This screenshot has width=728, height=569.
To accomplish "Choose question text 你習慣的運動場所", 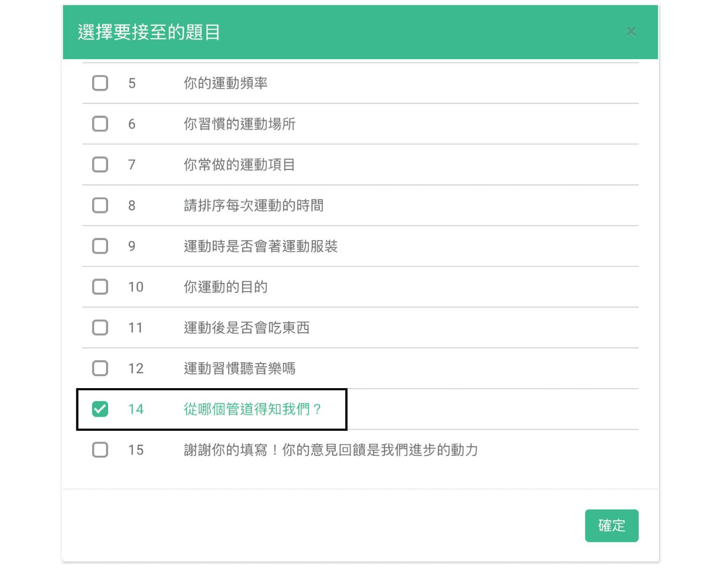I will [240, 124].
